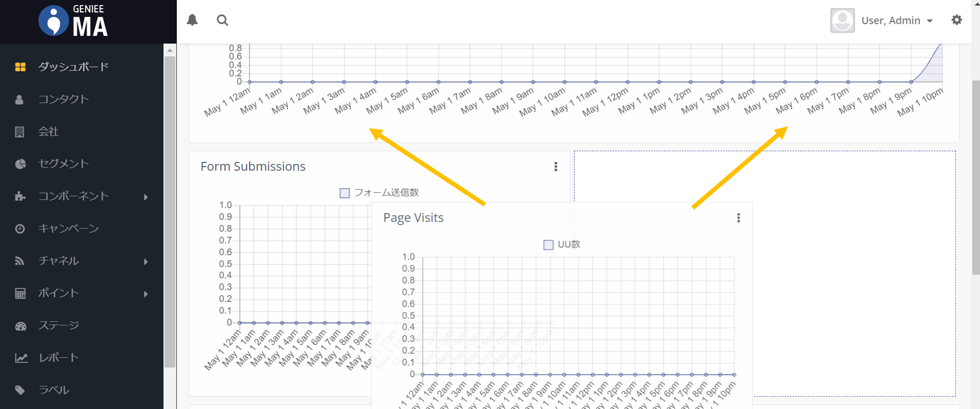Click the sidebar scrollbar up arrow
Image resolution: width=980 pixels, height=409 pixels.
[170, 50]
